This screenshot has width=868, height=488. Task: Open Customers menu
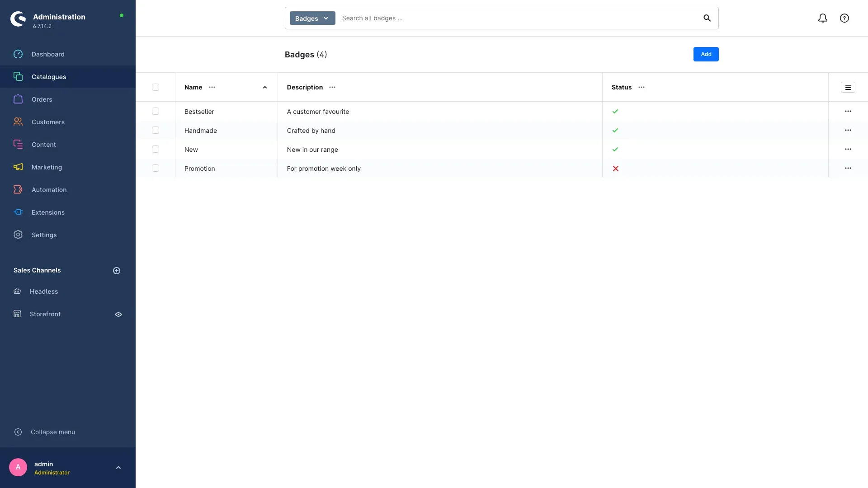click(x=68, y=122)
